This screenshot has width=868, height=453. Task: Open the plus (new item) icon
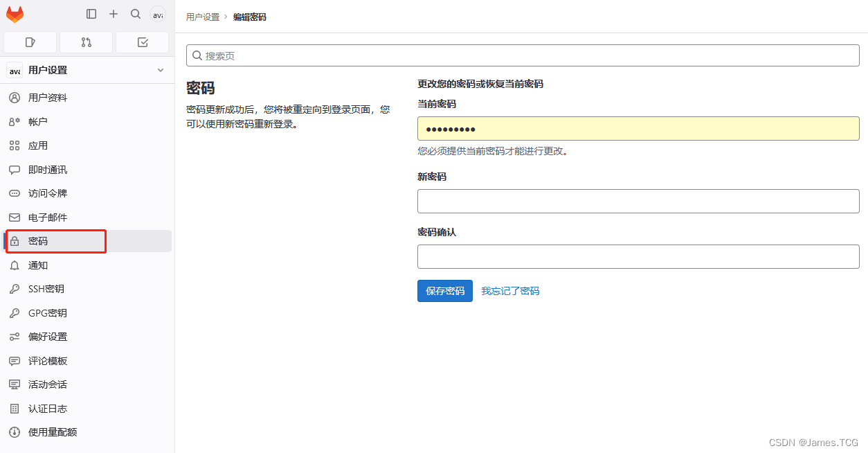[113, 14]
